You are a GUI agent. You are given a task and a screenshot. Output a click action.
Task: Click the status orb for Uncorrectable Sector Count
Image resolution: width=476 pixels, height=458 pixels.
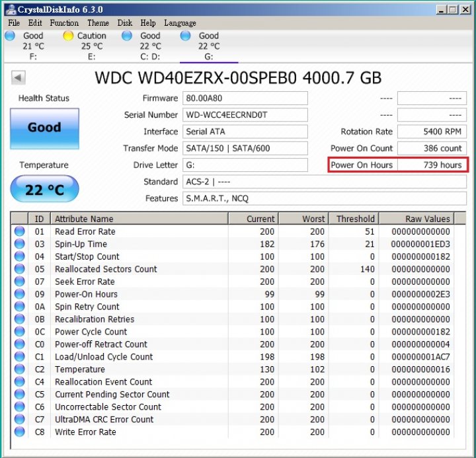[x=19, y=406]
